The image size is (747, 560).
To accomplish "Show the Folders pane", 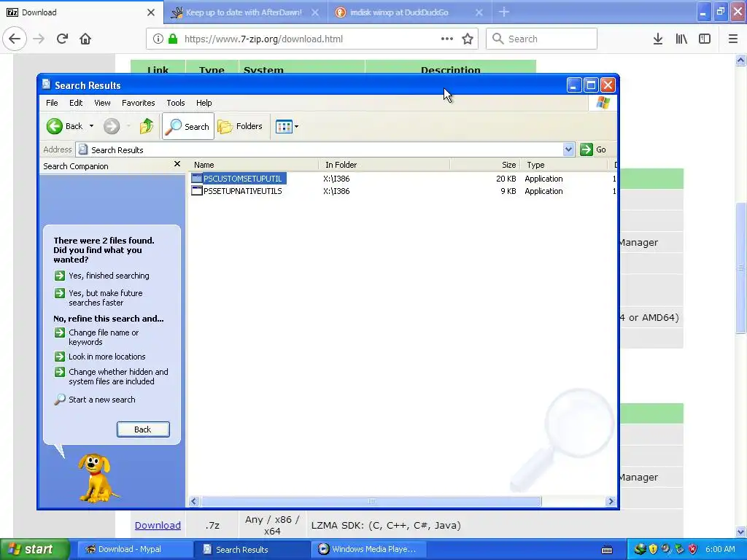I will tap(240, 126).
